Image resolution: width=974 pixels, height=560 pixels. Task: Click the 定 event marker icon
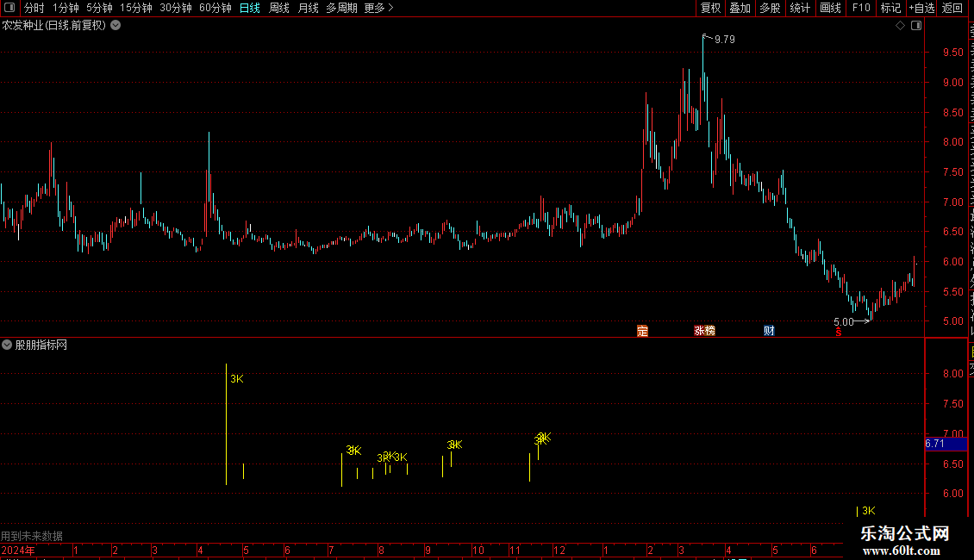(x=642, y=331)
